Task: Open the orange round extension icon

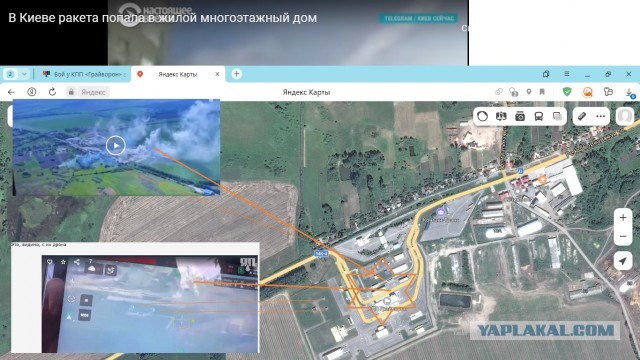Action: pyautogui.click(x=587, y=92)
